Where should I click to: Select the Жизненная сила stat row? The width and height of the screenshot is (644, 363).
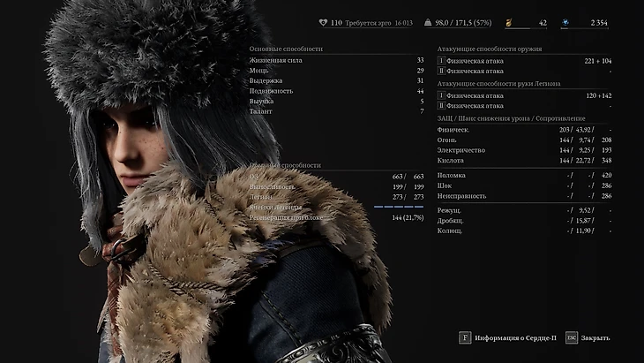[336, 60]
